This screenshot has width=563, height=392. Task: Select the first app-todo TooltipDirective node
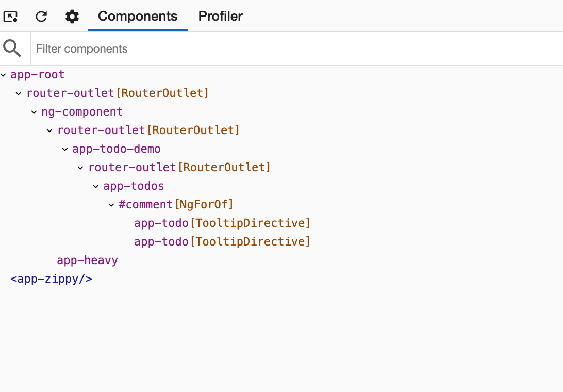[x=222, y=223]
